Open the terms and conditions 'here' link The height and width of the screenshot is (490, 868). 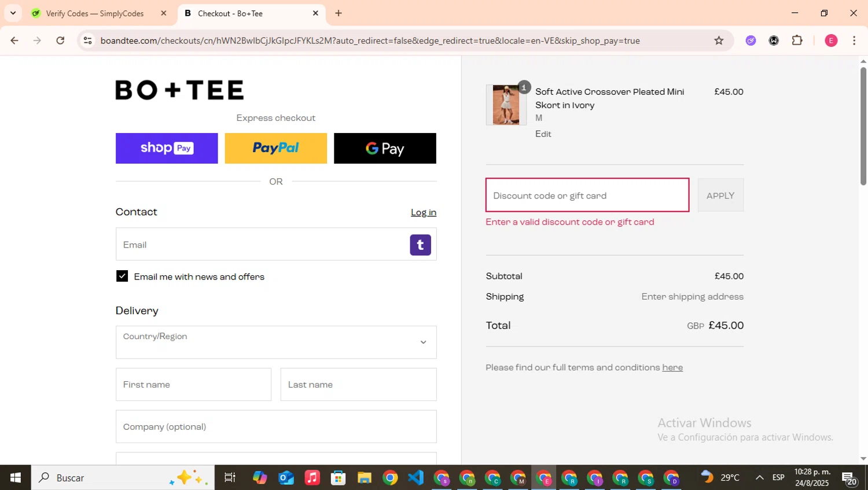tap(672, 367)
